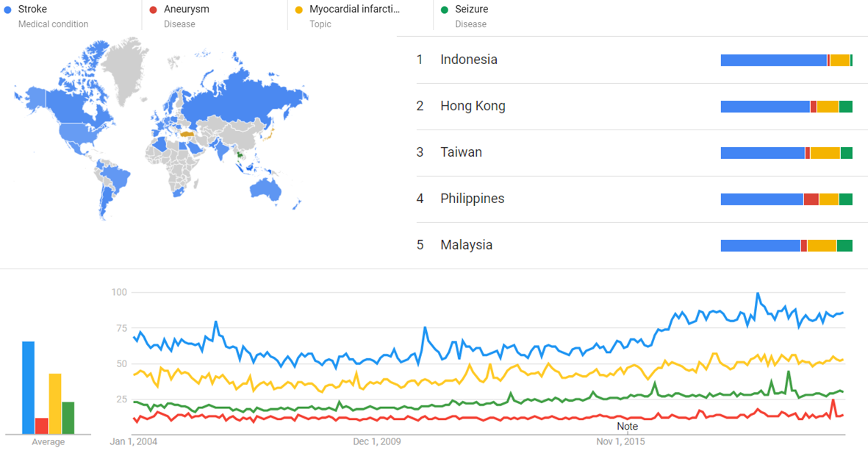
Task: Click the yellow Myocardial infarction legend dot
Action: [x=299, y=10]
